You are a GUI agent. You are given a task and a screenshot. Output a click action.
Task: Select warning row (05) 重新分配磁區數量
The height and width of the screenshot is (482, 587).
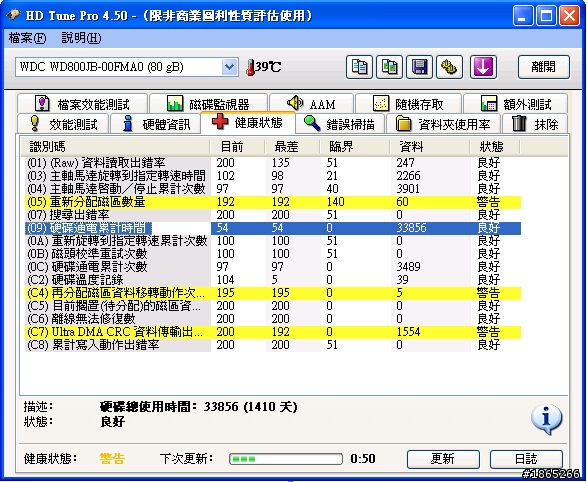click(x=273, y=202)
